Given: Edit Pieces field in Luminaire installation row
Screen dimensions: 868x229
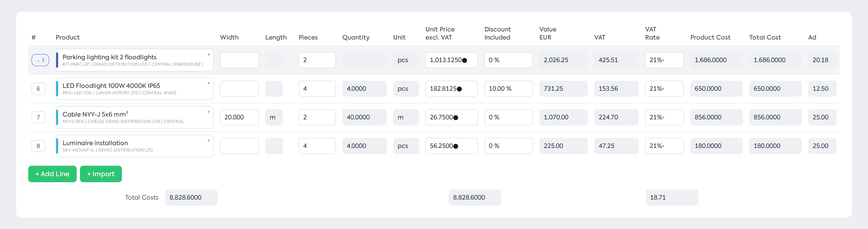Looking at the screenshot, I should (317, 146).
